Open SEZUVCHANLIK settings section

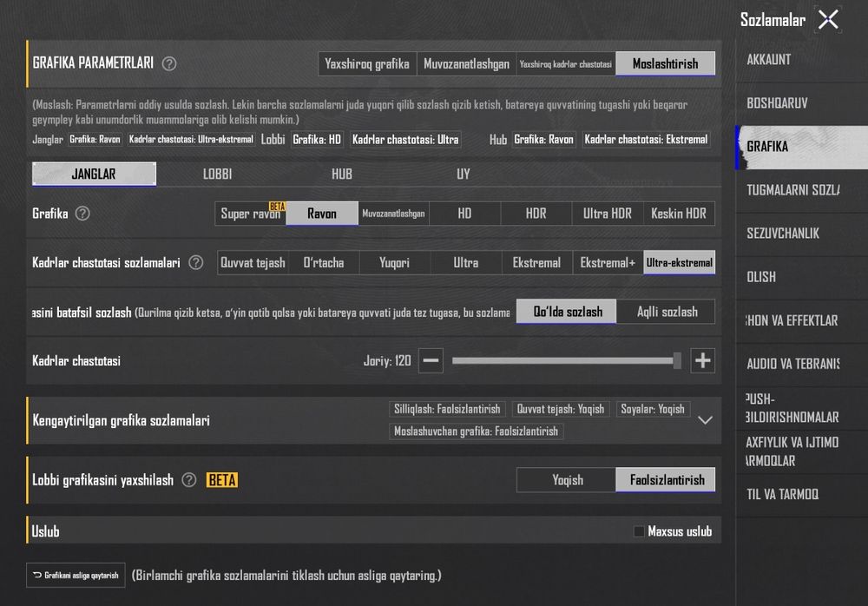[x=801, y=234]
